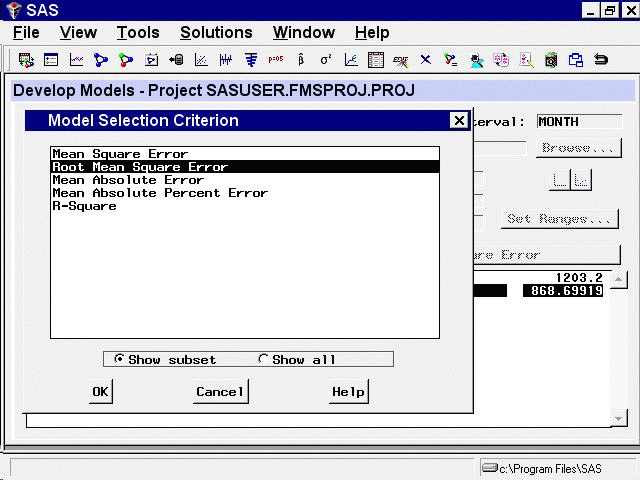This screenshot has width=640, height=480.
Task: Pick Mean Square Error in the list
Action: pos(119,154)
